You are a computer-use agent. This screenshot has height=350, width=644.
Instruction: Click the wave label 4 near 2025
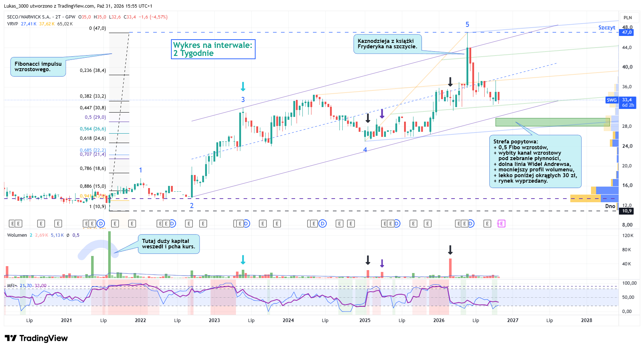pyautogui.click(x=365, y=150)
